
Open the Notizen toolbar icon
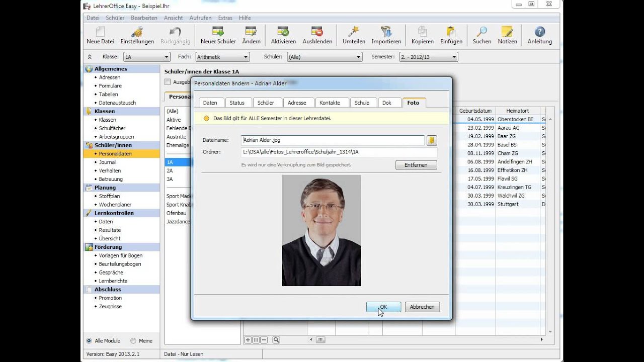click(507, 35)
